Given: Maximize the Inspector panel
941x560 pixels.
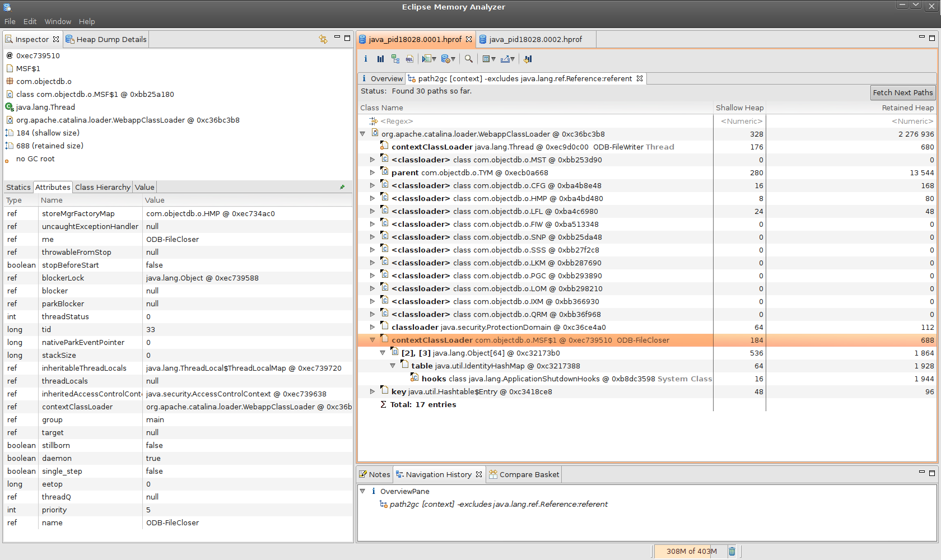Looking at the screenshot, I should 347,38.
